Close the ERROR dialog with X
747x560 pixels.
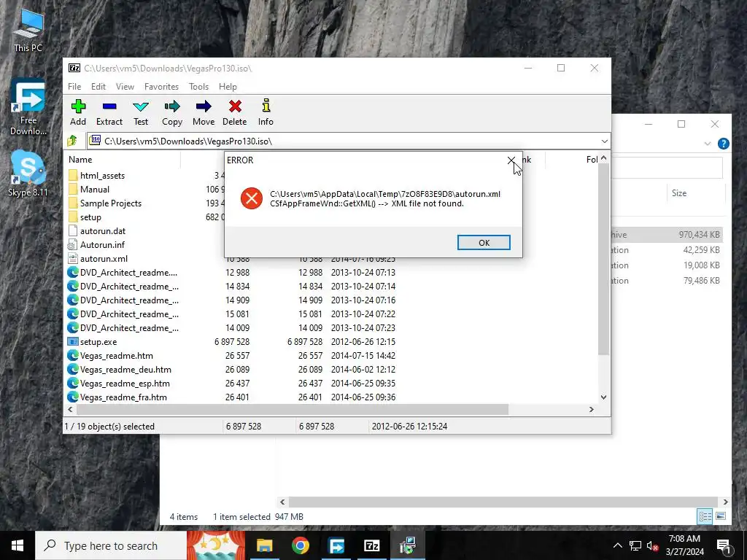[511, 160]
